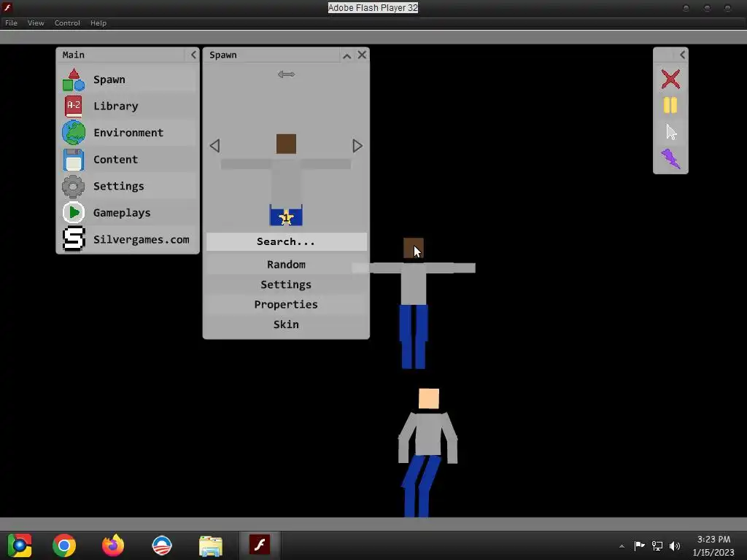The height and width of the screenshot is (560, 747).
Task: Click the double-headed flip arrow in Spawn panel
Action: click(x=286, y=74)
